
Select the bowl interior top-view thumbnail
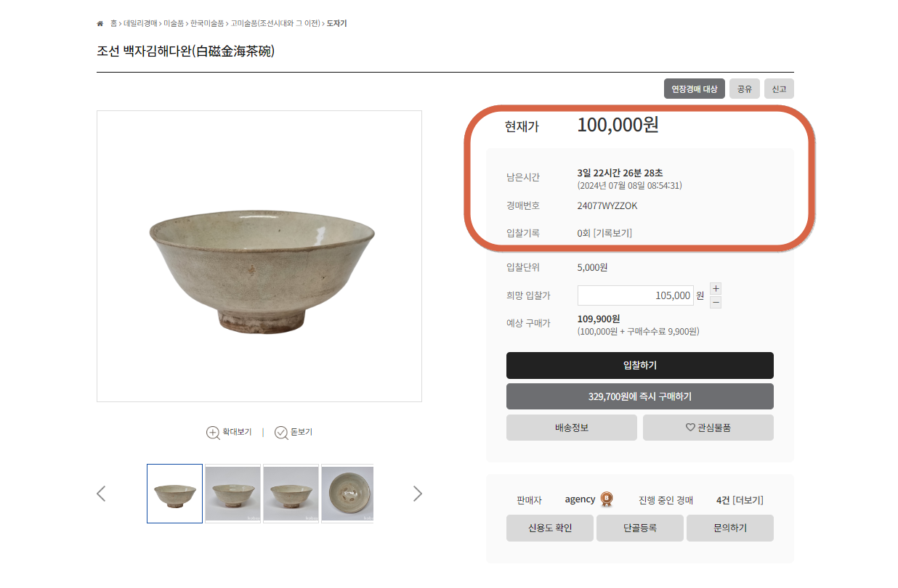pos(347,494)
